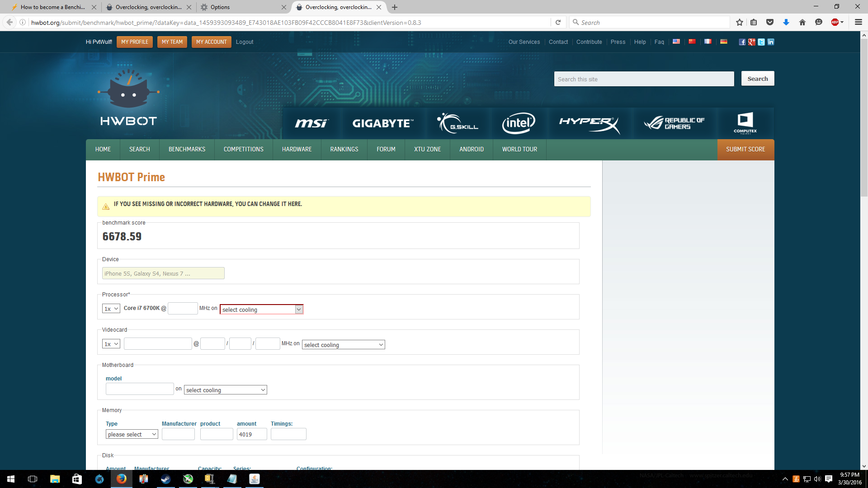Click the motherboard model input field
This screenshot has height=488, width=868.
click(x=140, y=389)
